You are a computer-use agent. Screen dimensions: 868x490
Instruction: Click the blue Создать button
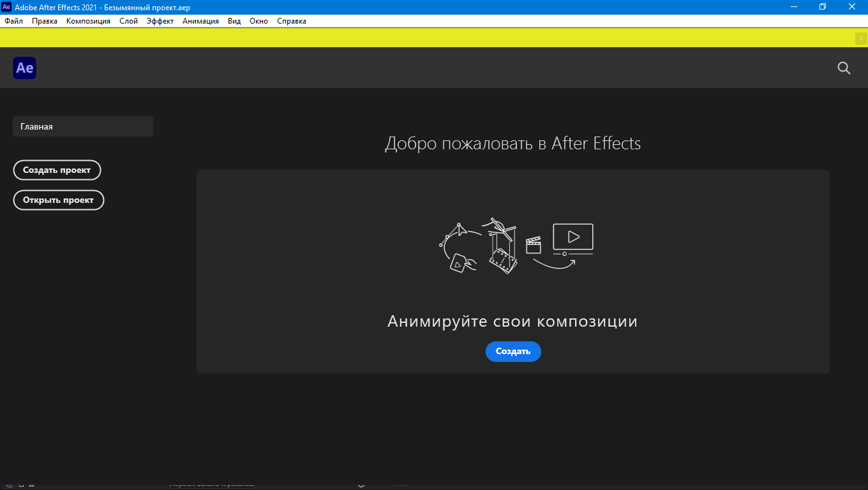point(513,352)
